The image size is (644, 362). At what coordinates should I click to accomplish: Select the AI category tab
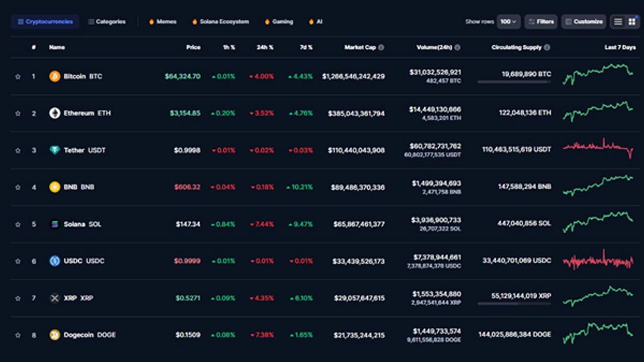(315, 22)
